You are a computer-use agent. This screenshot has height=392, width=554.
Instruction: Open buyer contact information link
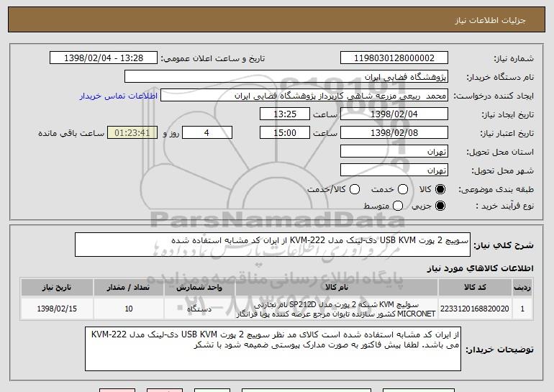119,96
